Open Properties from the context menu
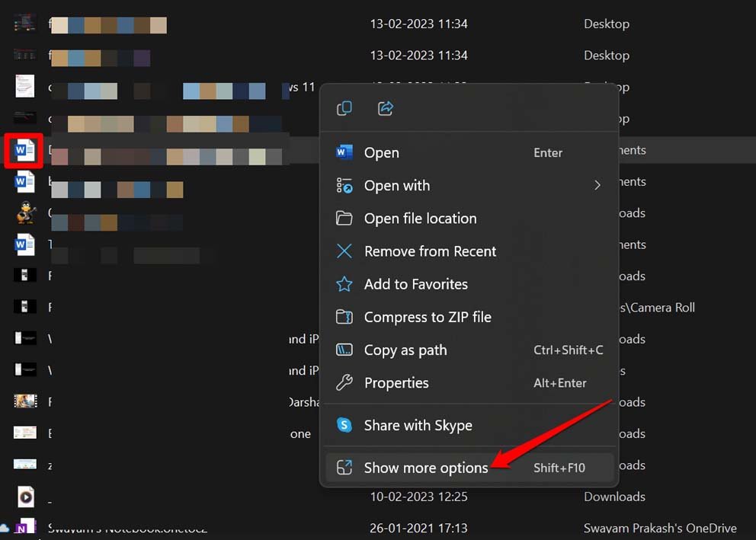The width and height of the screenshot is (756, 540). 397,382
